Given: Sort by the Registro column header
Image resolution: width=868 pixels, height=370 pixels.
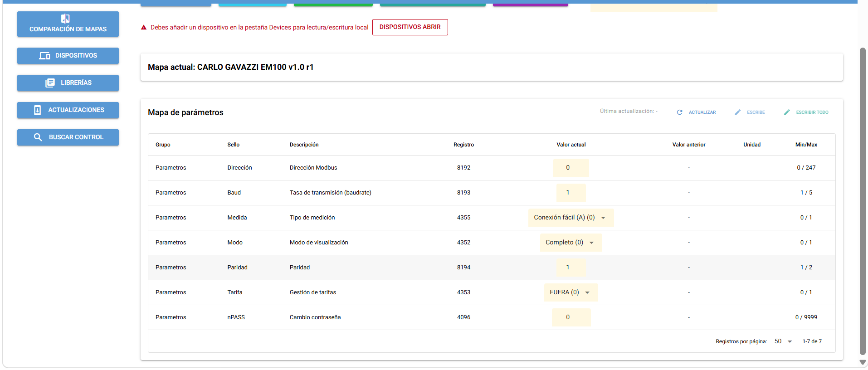Looking at the screenshot, I should click(463, 145).
